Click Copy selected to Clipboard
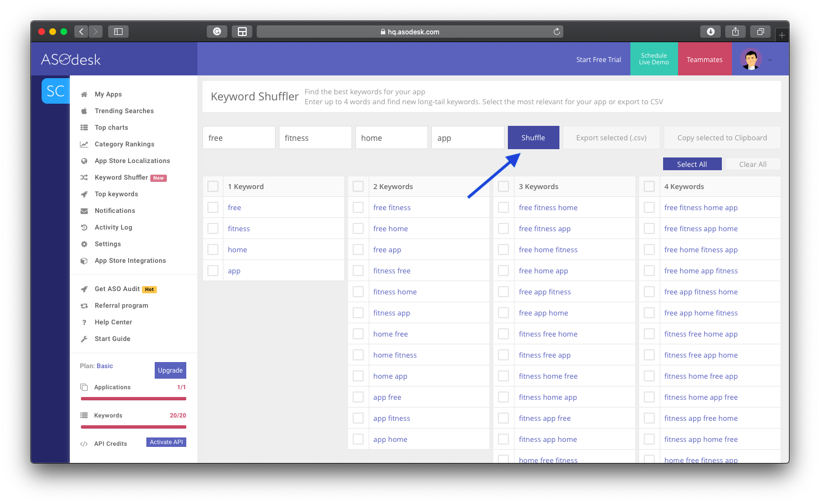 click(722, 138)
